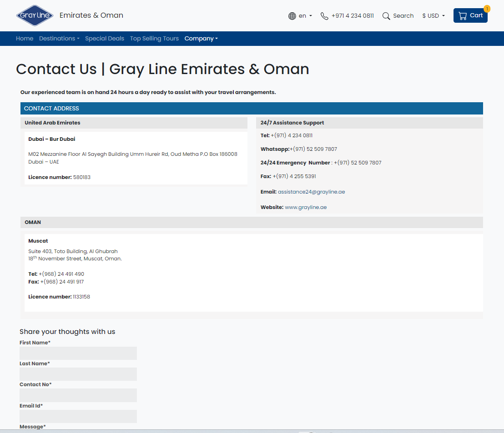Viewport: 504px width, 433px height.
Task: Click the shopping cart icon
Action: click(x=463, y=16)
